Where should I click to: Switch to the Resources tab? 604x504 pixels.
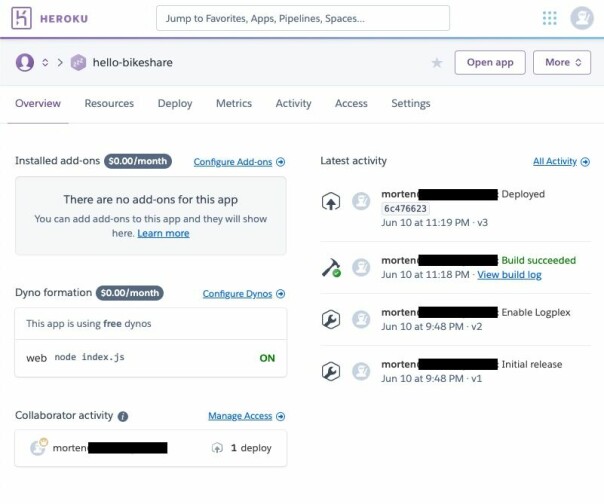click(109, 103)
